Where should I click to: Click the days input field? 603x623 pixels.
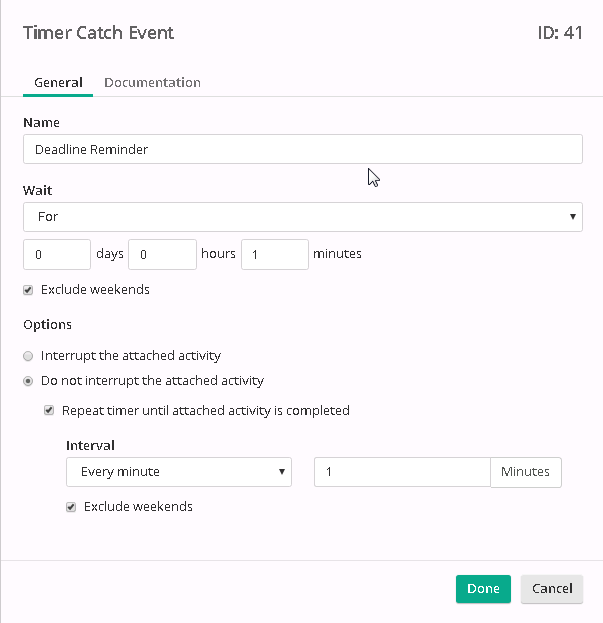57,254
